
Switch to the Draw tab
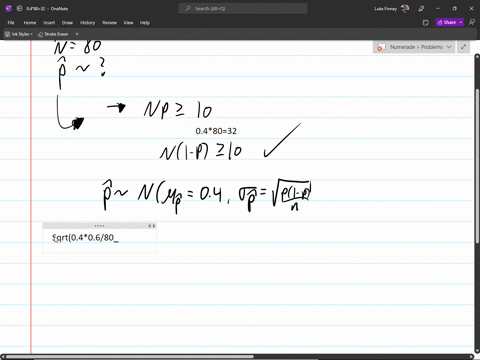point(67,23)
